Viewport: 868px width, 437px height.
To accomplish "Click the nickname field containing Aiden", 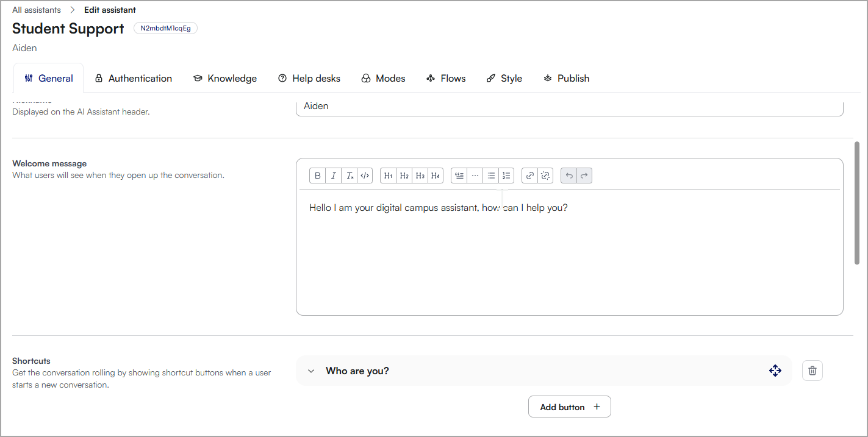I will (x=569, y=107).
